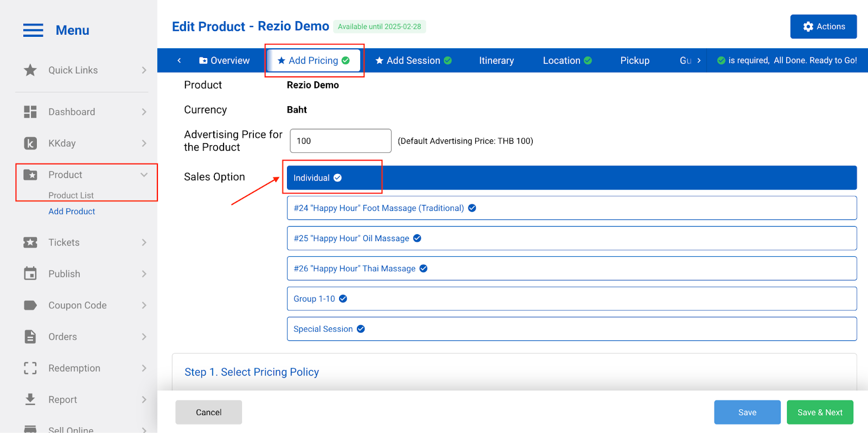The image size is (868, 433).
Task: Click the 'Rezio Demo' product name text
Action: [313, 85]
